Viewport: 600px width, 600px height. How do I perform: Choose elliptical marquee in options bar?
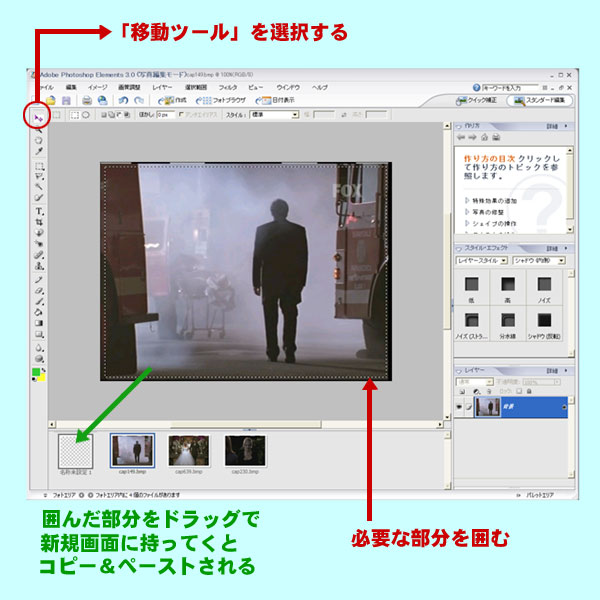click(86, 115)
